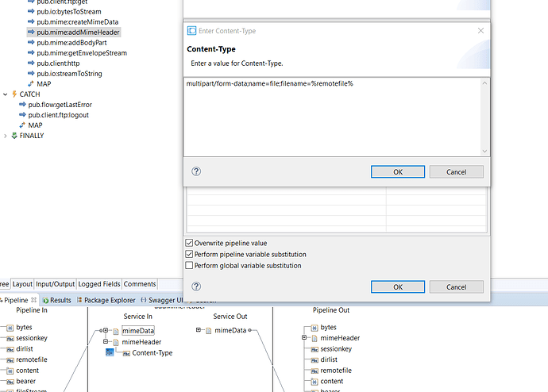This screenshot has width=548, height=392.
Task: Click Content-Type string icon in Service In
Action: [x=126, y=353]
